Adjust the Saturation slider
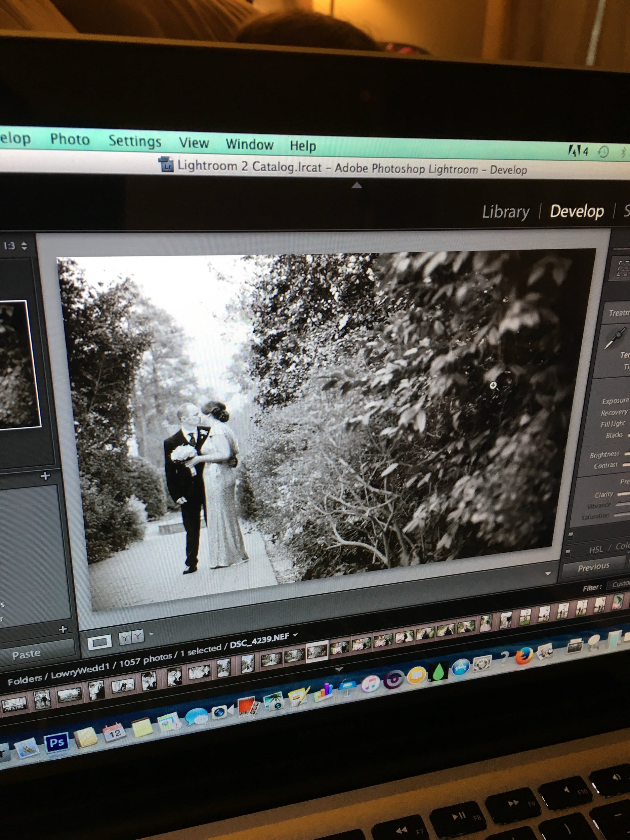Viewport: 630px width, 840px height. (x=622, y=514)
